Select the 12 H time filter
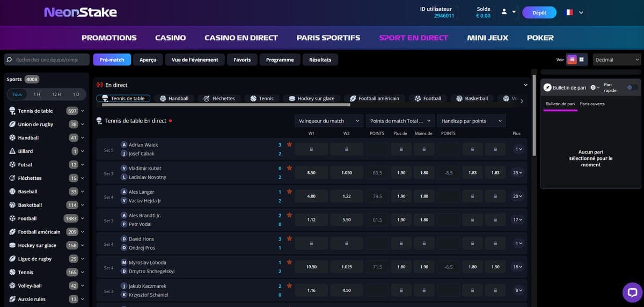644x307 pixels. tap(56, 94)
